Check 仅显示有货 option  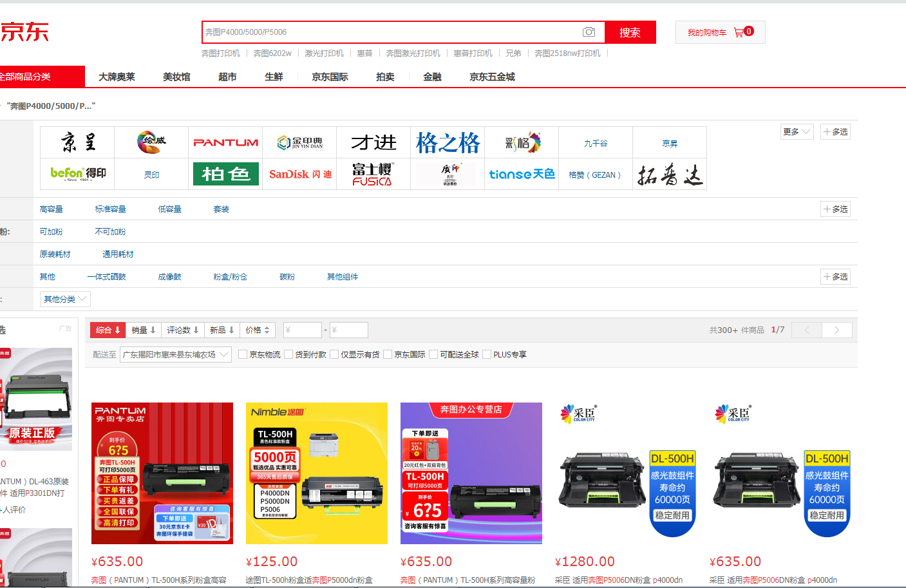pyautogui.click(x=334, y=354)
